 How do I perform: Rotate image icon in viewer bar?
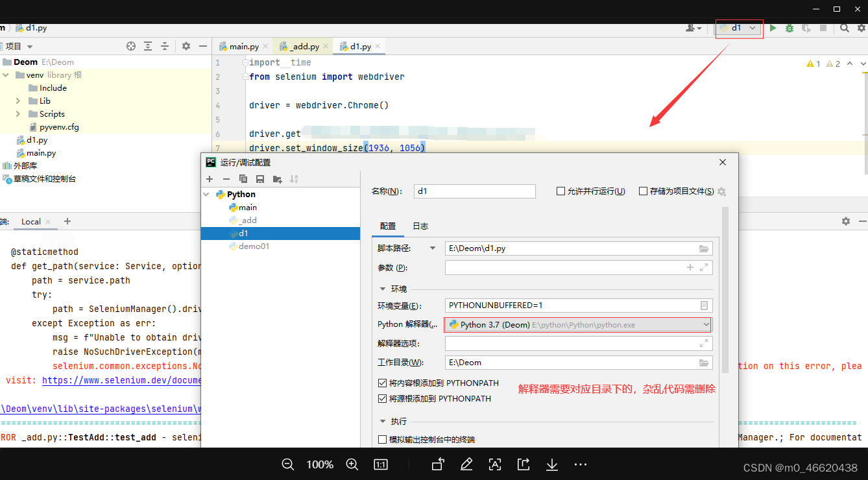(438, 464)
